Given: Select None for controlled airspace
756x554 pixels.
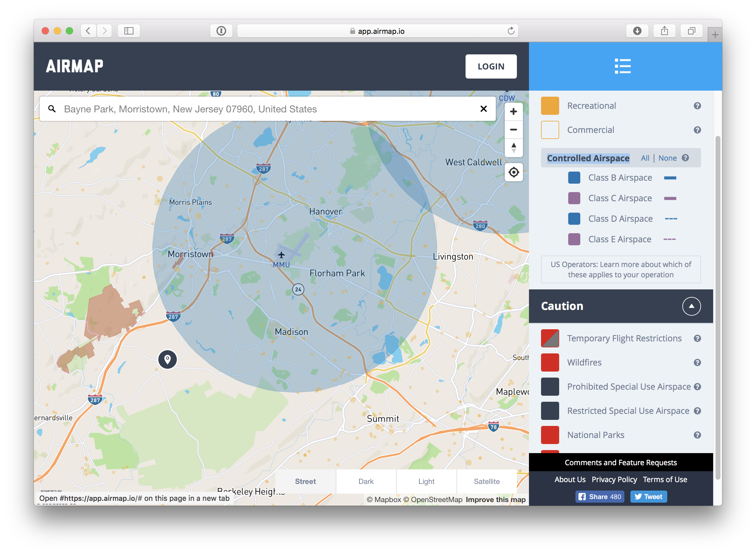Looking at the screenshot, I should point(667,158).
